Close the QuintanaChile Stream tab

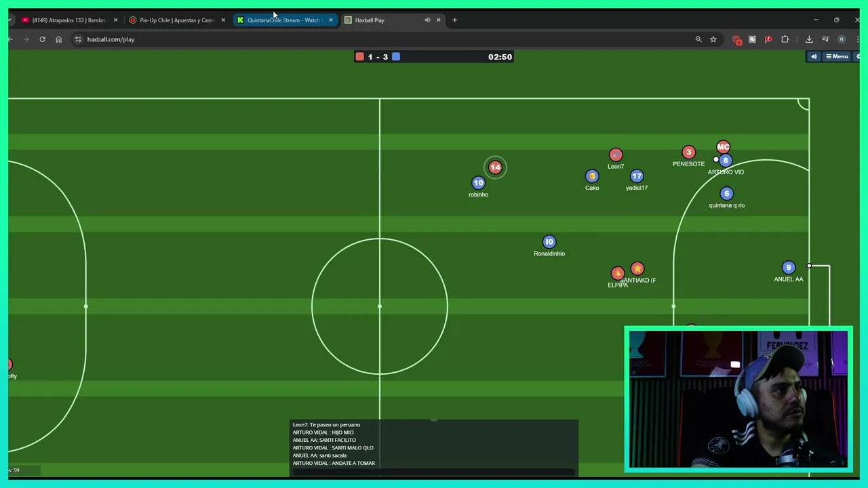[x=330, y=20]
